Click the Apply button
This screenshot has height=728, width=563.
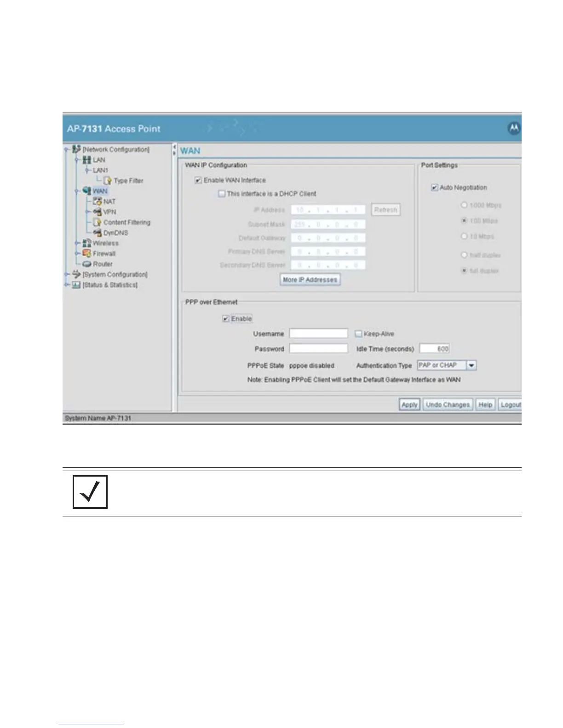click(409, 404)
